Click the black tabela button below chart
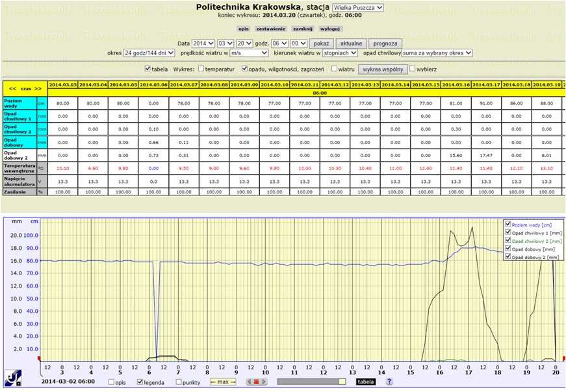This screenshot has width=566, height=392. tap(365, 382)
